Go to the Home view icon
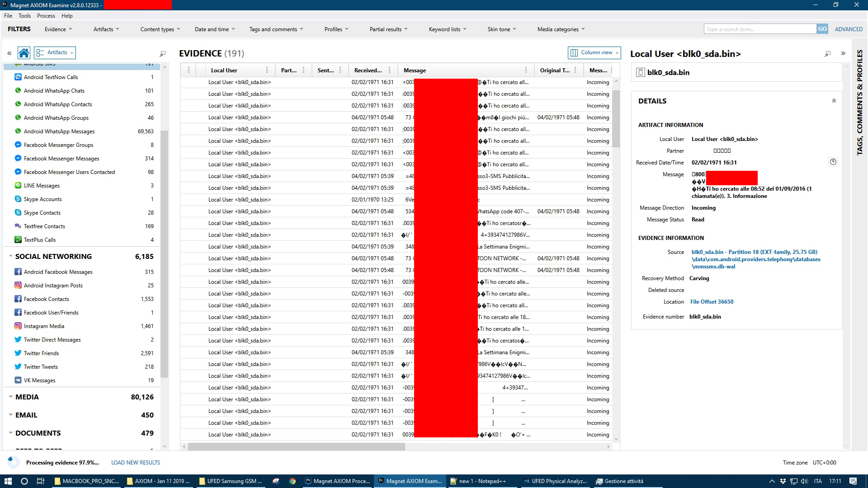Viewport: 868px width, 488px height. click(24, 53)
